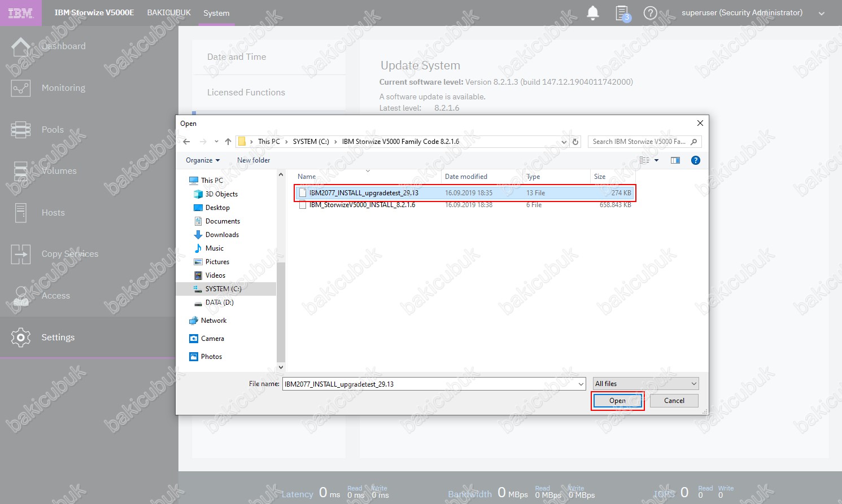The image size is (842, 504).
Task: Expand view options dropdown arrow
Action: [656, 160]
